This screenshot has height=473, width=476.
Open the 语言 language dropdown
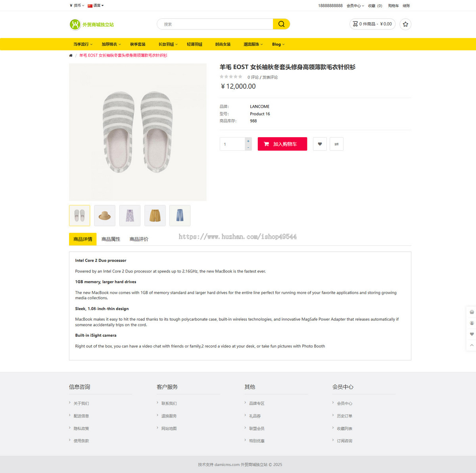(x=96, y=6)
